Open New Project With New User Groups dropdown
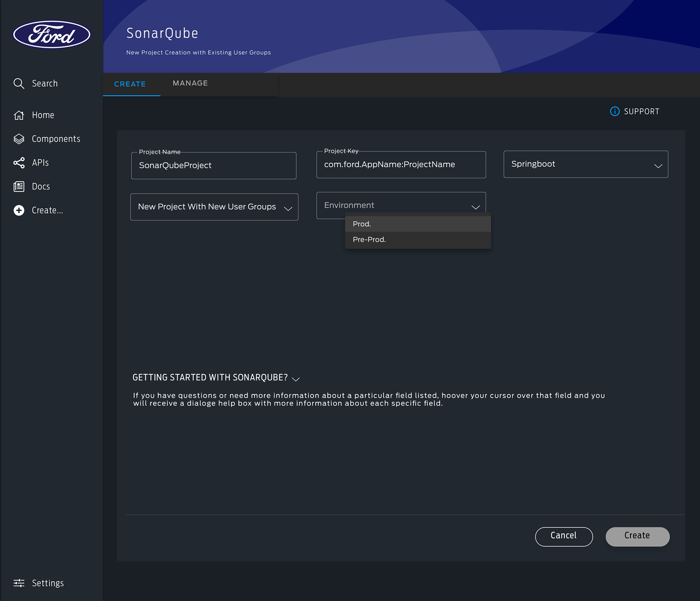700x601 pixels. click(x=214, y=207)
